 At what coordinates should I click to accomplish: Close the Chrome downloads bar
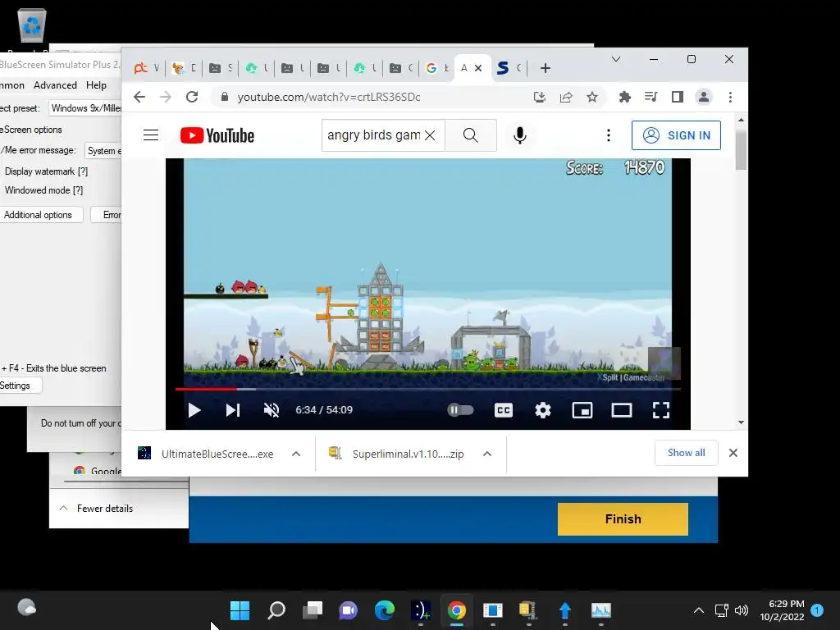[x=733, y=453]
